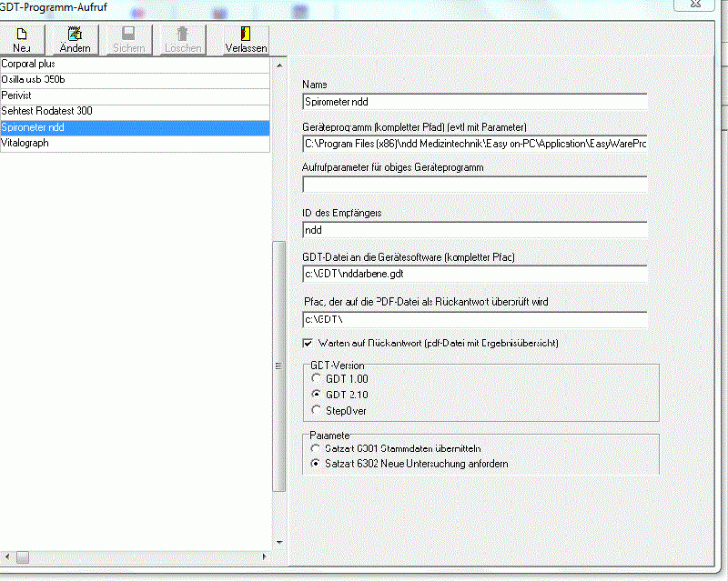Click the horizontal scrollbar left arrow
The image size is (728, 581).
[7, 555]
